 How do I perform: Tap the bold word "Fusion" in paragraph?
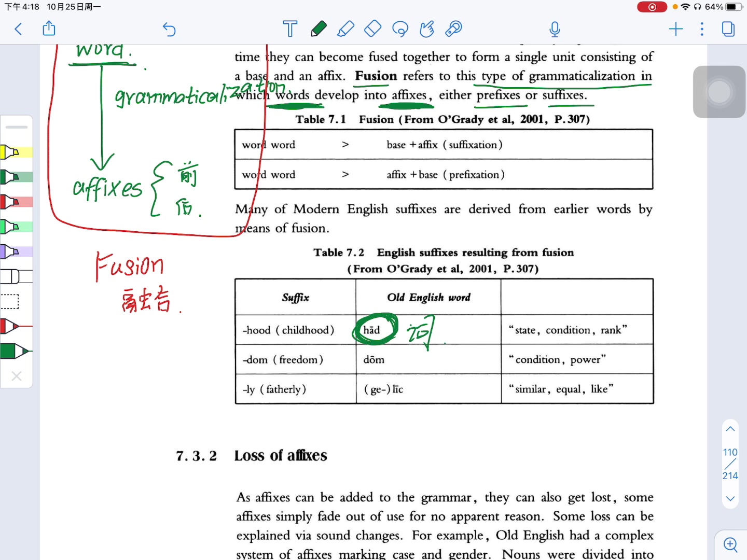click(x=376, y=76)
